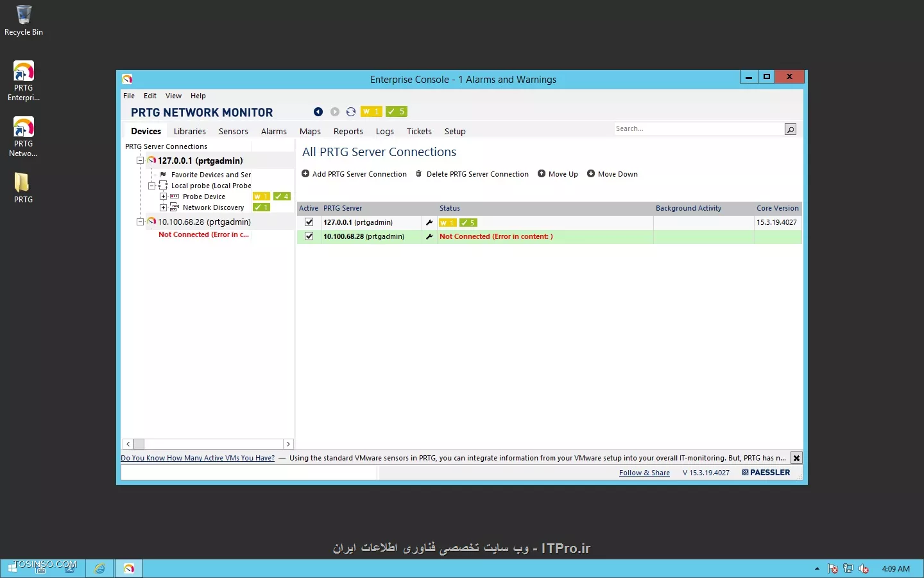Open Do You Know How Many Active VMs link
The height and width of the screenshot is (578, 924).
(x=198, y=458)
